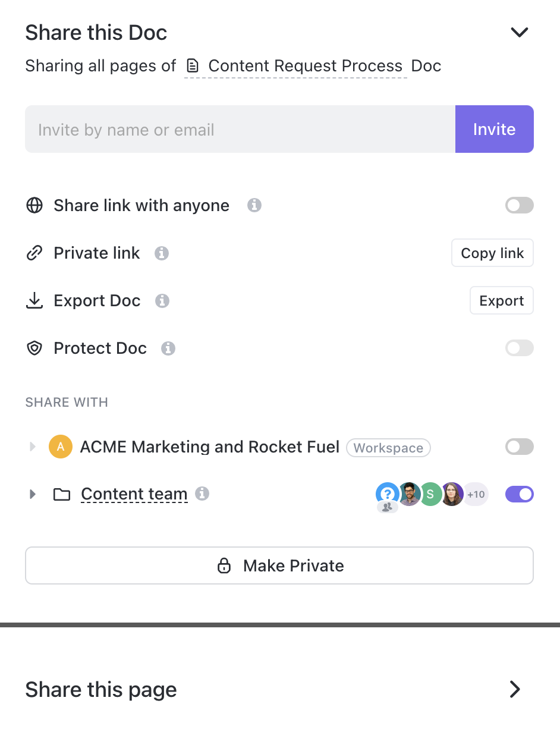560x729 pixels.
Task: Collapse the Share this Doc panel
Action: [519, 32]
